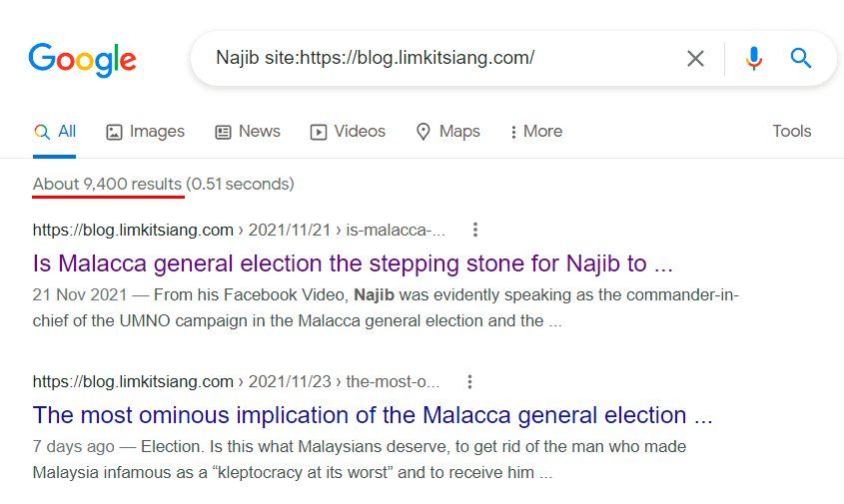
Task: Select the All results tab
Action: (54, 132)
